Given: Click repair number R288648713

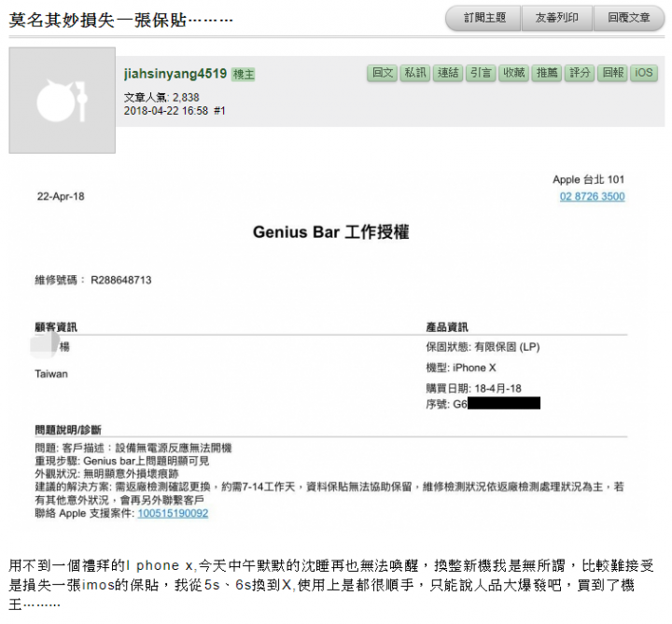Looking at the screenshot, I should [x=120, y=280].
